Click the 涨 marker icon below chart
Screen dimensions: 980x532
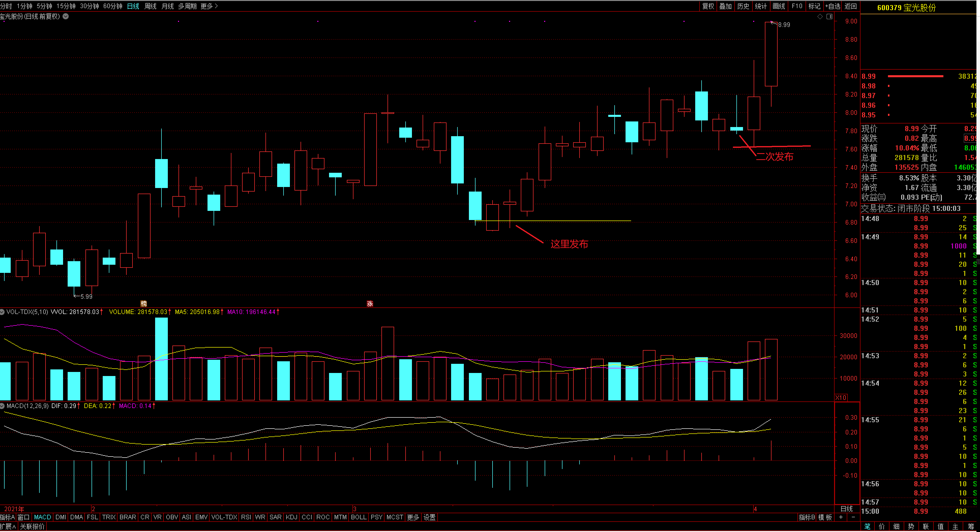(370, 304)
